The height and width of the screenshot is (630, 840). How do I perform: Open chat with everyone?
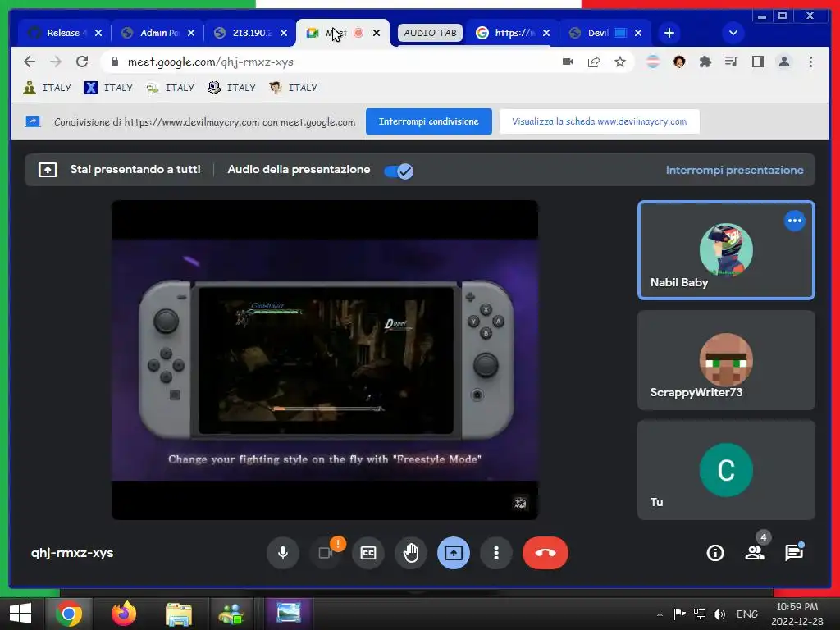[794, 553]
